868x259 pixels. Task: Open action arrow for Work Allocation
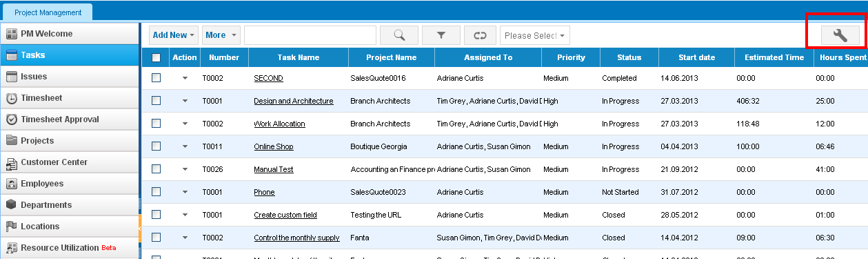point(185,124)
